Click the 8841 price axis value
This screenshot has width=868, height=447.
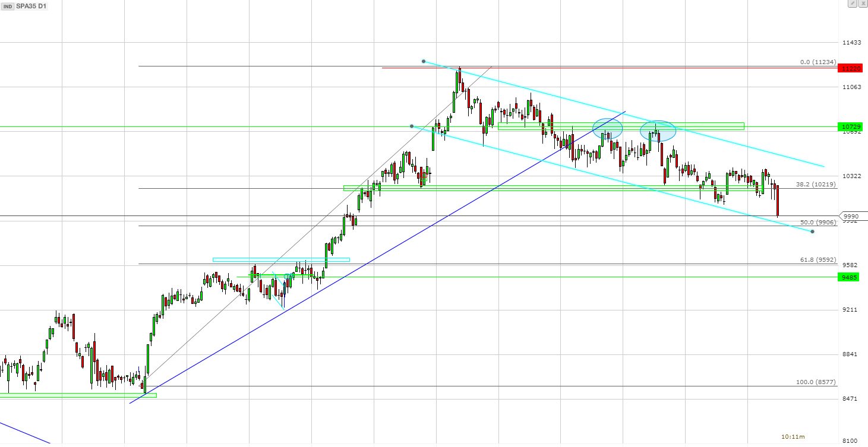click(x=850, y=354)
